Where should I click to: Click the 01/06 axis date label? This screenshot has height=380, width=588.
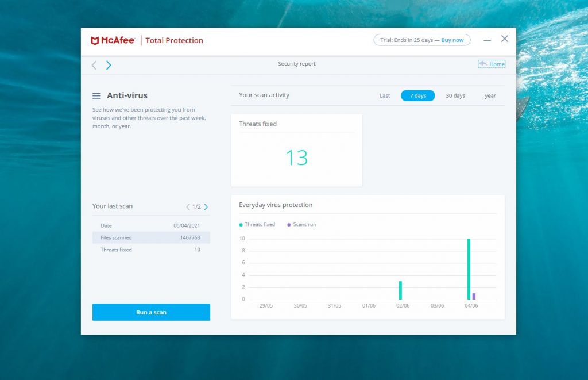(x=369, y=306)
